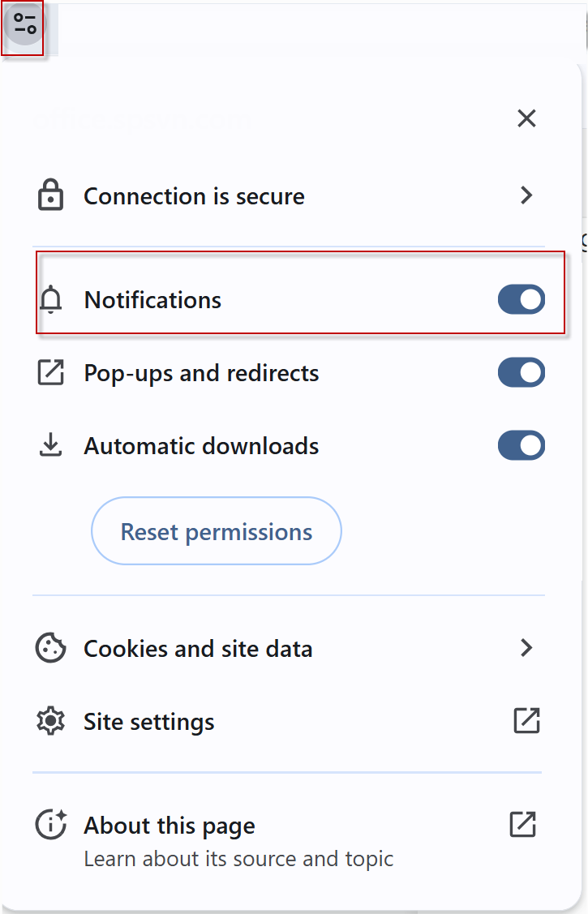Open the About this page link
This screenshot has width=588, height=914.
click(170, 826)
